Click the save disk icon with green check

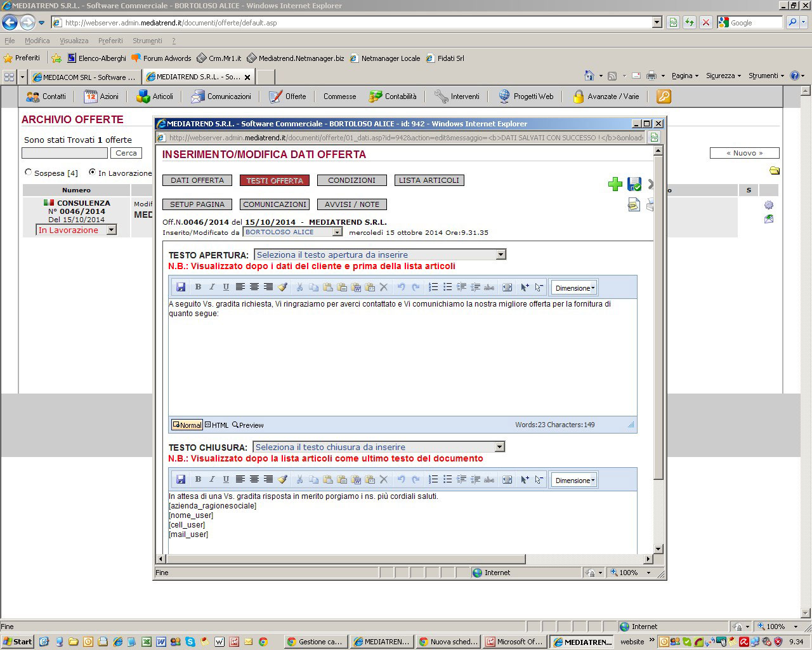(x=634, y=184)
